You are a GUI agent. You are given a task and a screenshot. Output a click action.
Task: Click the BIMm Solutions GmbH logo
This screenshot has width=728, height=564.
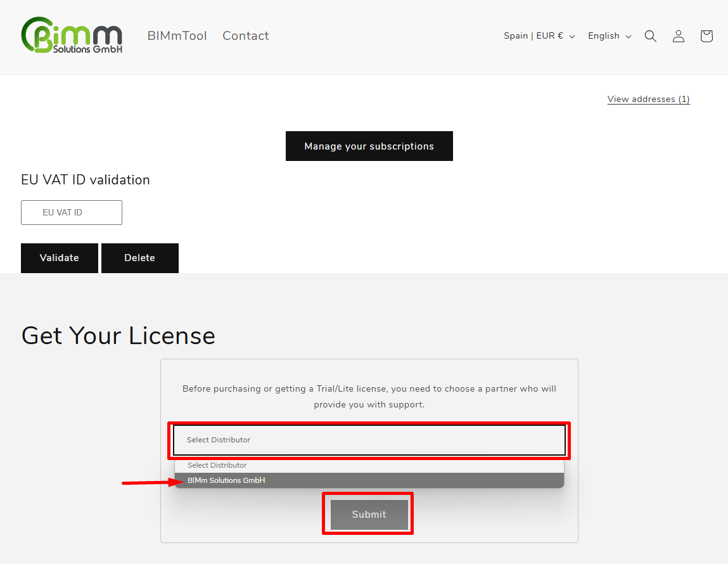pyautogui.click(x=72, y=35)
